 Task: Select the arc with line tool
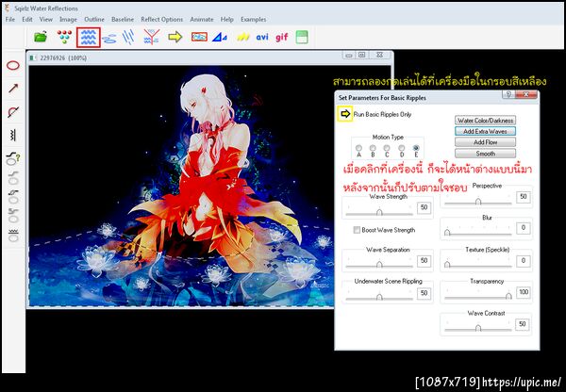[x=13, y=112]
